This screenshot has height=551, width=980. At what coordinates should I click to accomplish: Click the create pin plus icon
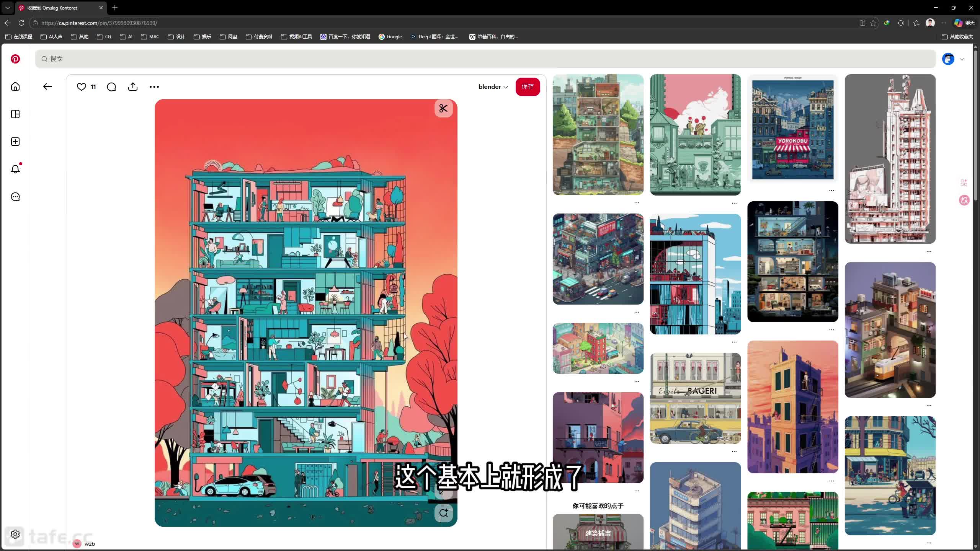[15, 142]
